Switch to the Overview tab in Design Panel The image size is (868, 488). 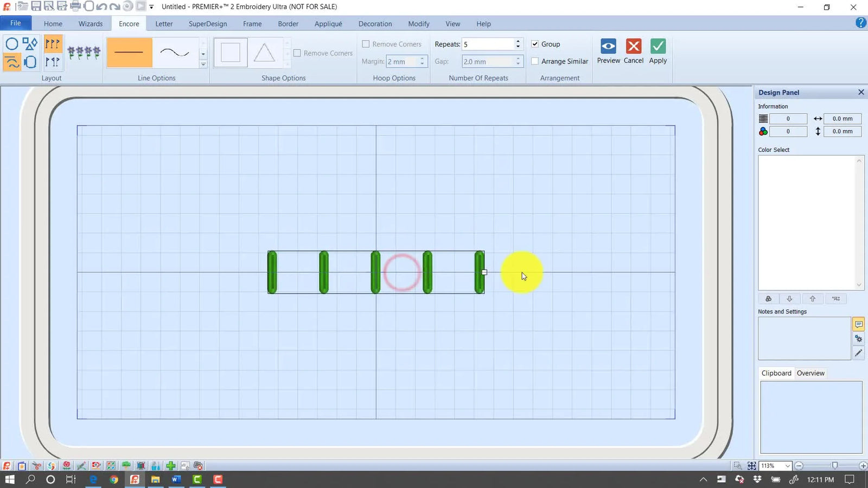[x=810, y=373]
